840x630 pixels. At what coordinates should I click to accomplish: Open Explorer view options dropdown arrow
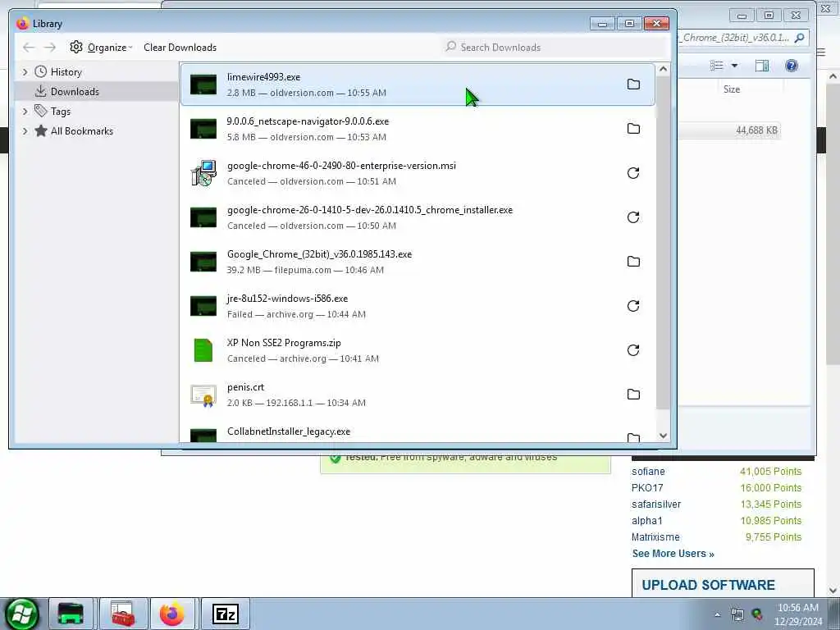[734, 66]
